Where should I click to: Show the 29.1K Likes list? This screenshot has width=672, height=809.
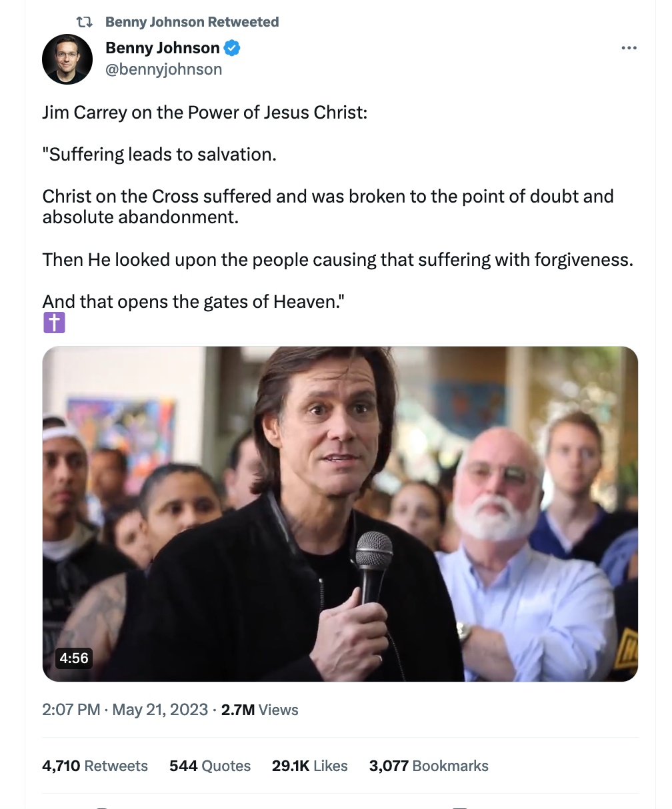click(x=310, y=766)
